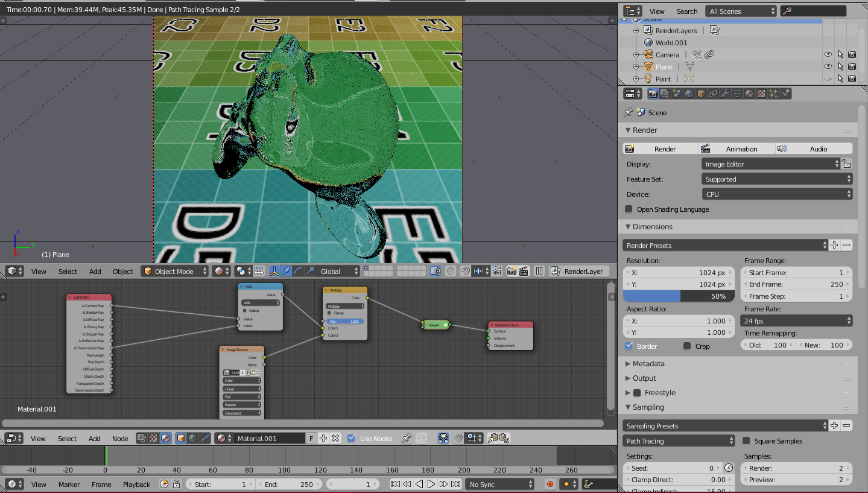Image resolution: width=868 pixels, height=493 pixels.
Task: Open the Object Mode dropdown
Action: [x=175, y=271]
